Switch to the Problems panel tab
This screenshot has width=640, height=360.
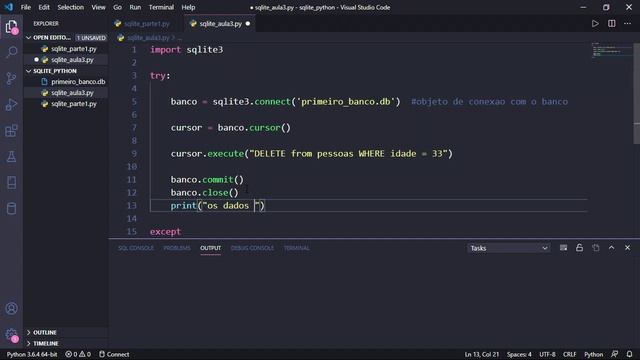coord(177,248)
